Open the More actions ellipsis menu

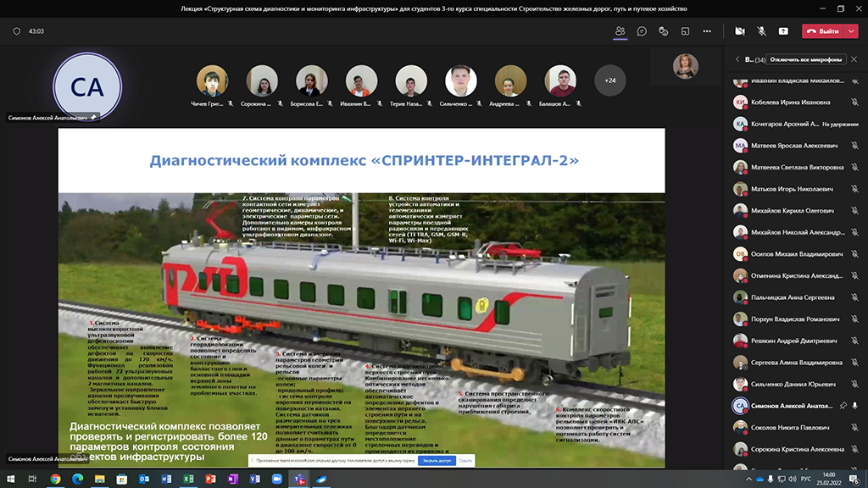(x=707, y=31)
